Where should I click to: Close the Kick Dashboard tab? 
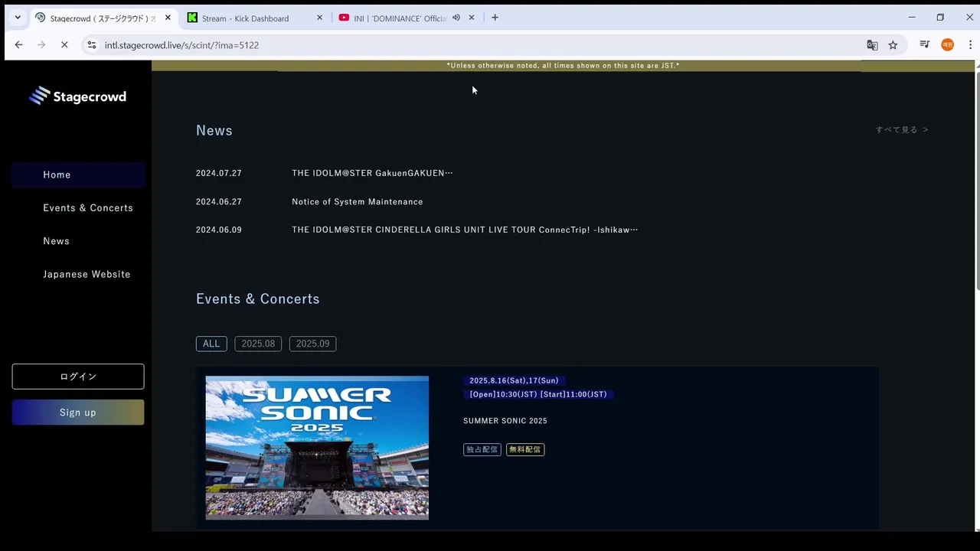319,18
